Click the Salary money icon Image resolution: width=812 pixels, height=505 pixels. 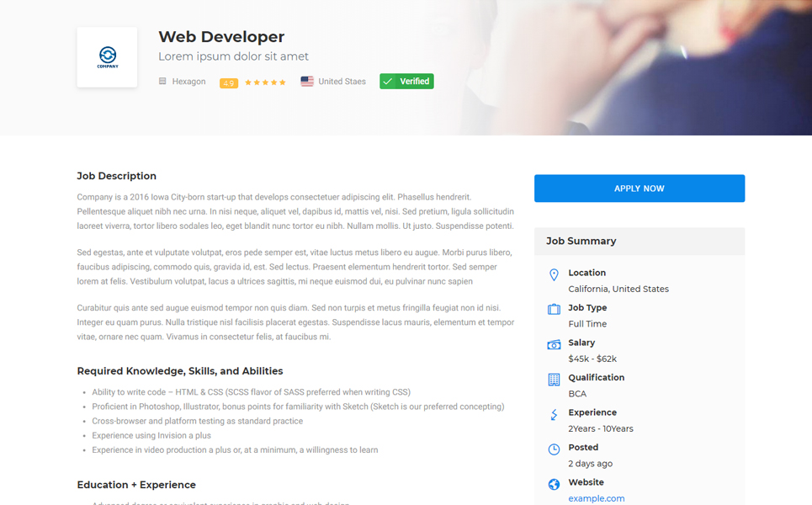point(554,344)
